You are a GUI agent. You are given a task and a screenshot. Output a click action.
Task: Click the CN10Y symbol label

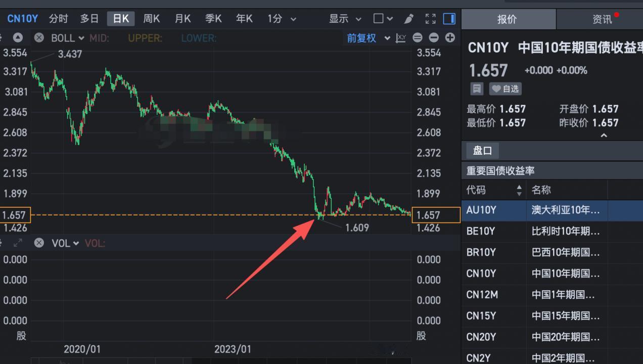coord(22,19)
